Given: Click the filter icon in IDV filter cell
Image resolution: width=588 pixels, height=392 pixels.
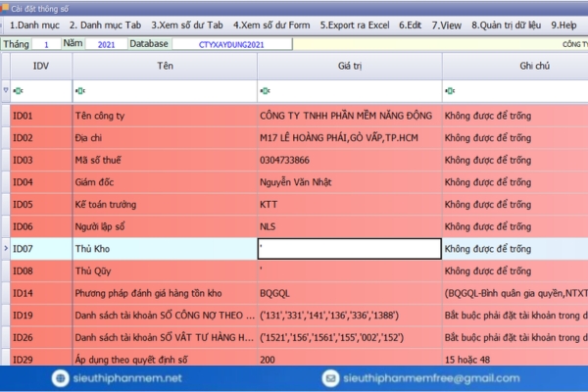Looking at the screenshot, I should 18,91.
